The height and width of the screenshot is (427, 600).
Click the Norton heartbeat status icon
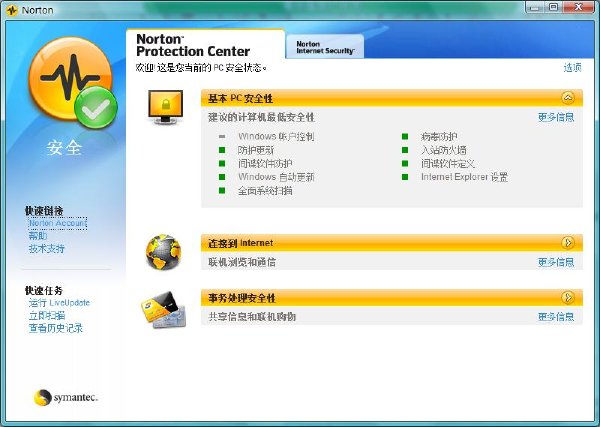(71, 79)
